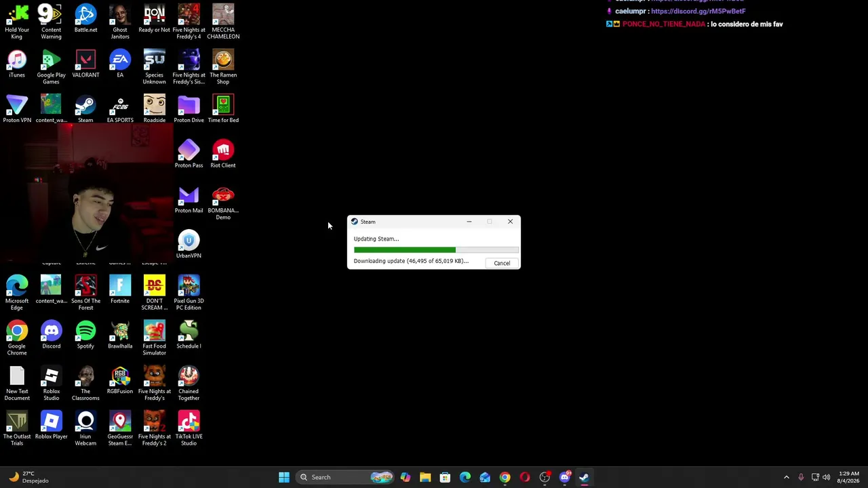Select the Google Chrome desktop shortcut
The width and height of the screenshot is (868, 488).
[x=17, y=338]
